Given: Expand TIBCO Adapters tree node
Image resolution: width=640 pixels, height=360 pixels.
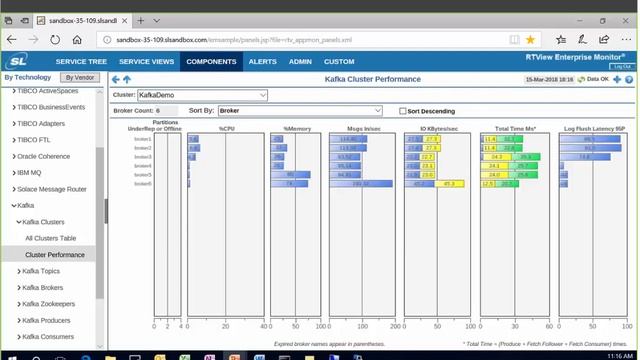Looking at the screenshot, I should click(14, 124).
